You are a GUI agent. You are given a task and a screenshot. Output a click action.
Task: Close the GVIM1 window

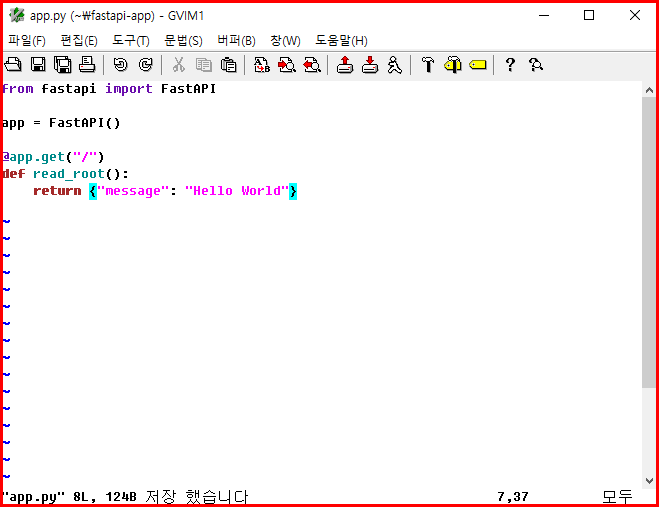635,16
